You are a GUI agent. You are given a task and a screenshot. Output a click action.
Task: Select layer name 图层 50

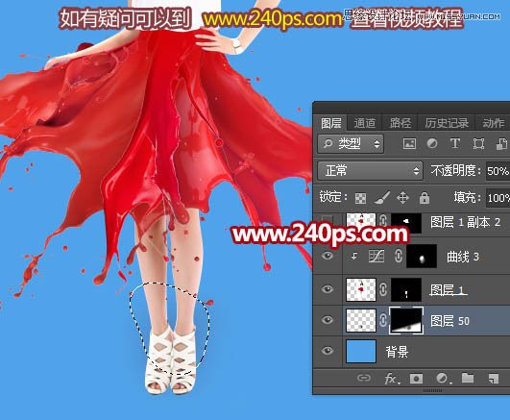click(449, 321)
